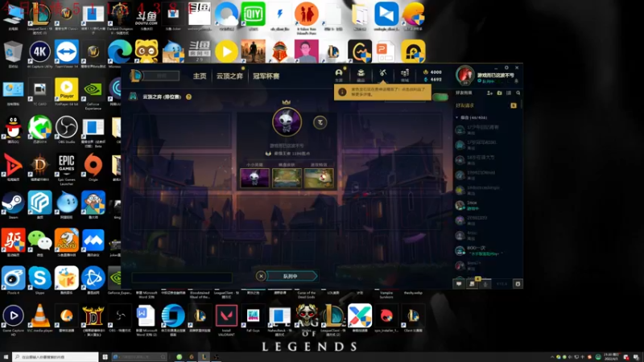Click the lobby player's Little Legend avatar
The height and width of the screenshot is (362, 644).
click(x=287, y=122)
